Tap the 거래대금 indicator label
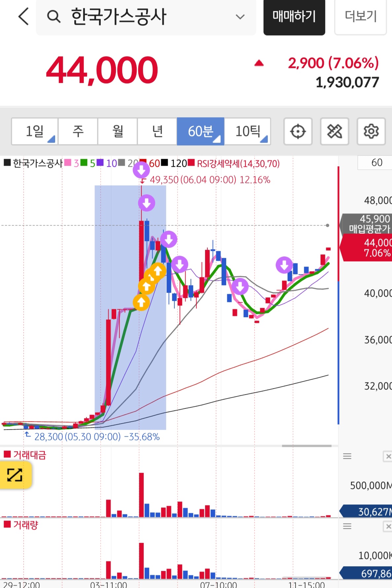This screenshot has height=588, width=392. click(25, 455)
